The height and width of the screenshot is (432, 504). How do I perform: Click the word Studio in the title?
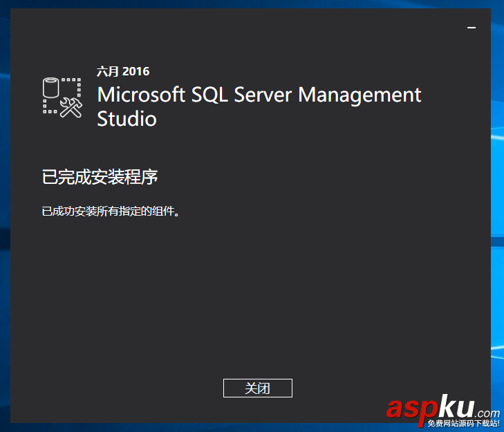127,119
